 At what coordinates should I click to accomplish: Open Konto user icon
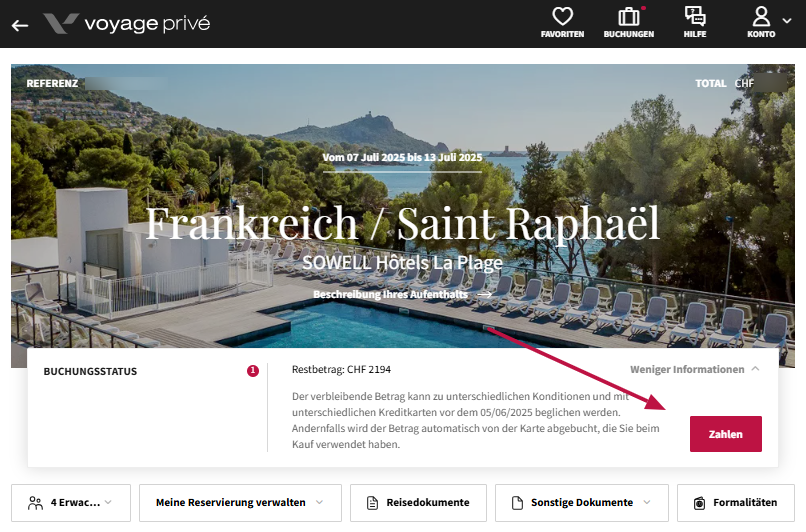tap(761, 16)
